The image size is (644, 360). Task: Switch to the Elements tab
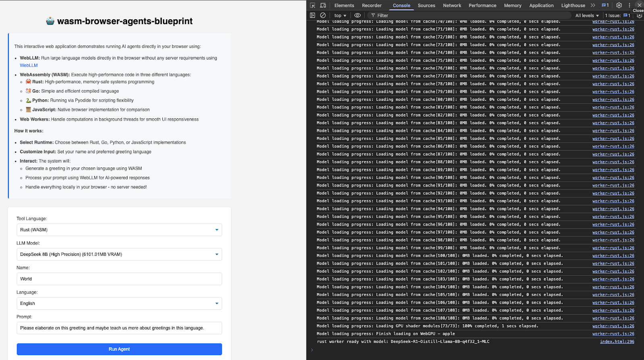pos(344,6)
